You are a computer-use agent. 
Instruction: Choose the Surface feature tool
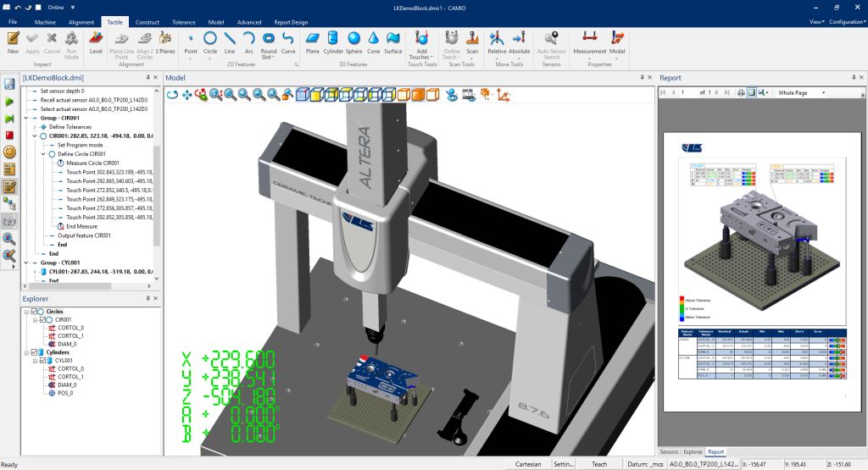393,43
